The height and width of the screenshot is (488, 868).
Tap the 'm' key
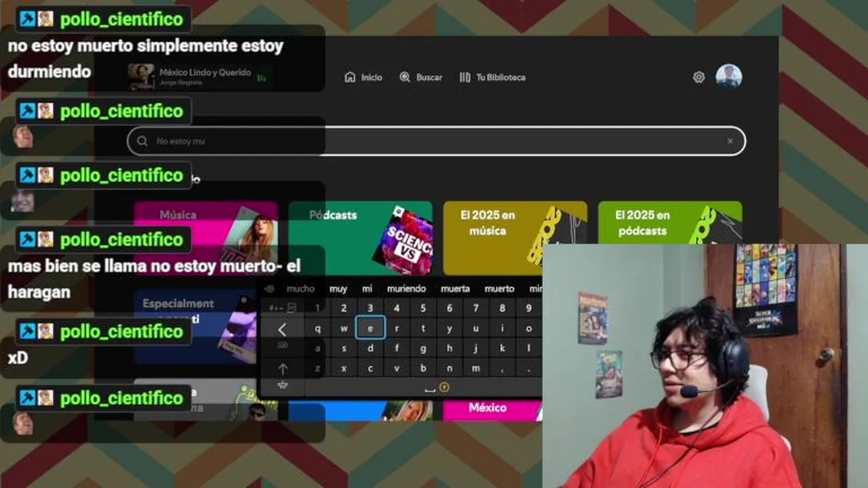tap(476, 369)
